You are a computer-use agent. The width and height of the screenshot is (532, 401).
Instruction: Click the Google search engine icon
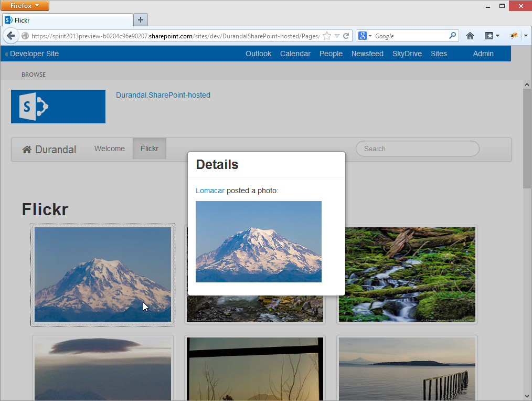coord(363,36)
